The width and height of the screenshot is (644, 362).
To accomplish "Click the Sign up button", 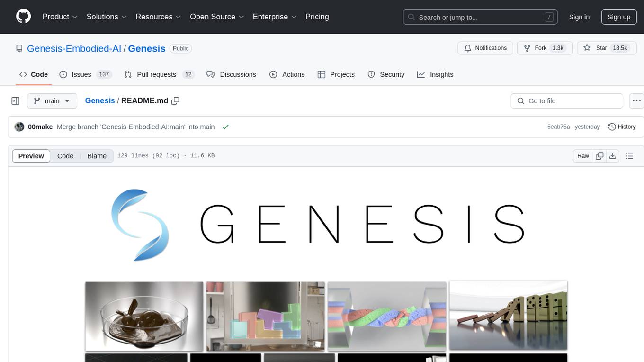I will pyautogui.click(x=619, y=17).
